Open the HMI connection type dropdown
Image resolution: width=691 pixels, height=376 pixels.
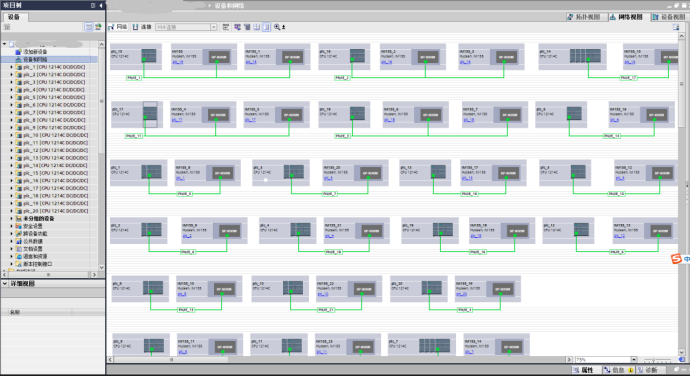click(214, 27)
